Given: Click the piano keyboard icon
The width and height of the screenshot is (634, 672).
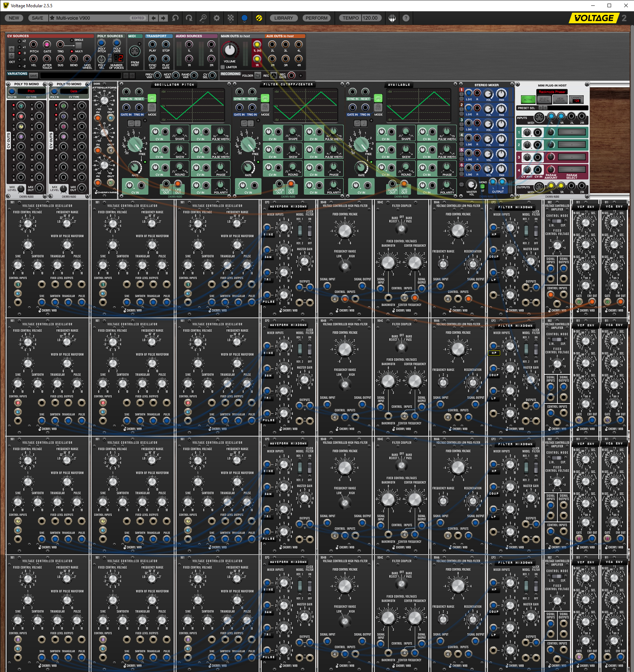Looking at the screenshot, I should pyautogui.click(x=392, y=18).
